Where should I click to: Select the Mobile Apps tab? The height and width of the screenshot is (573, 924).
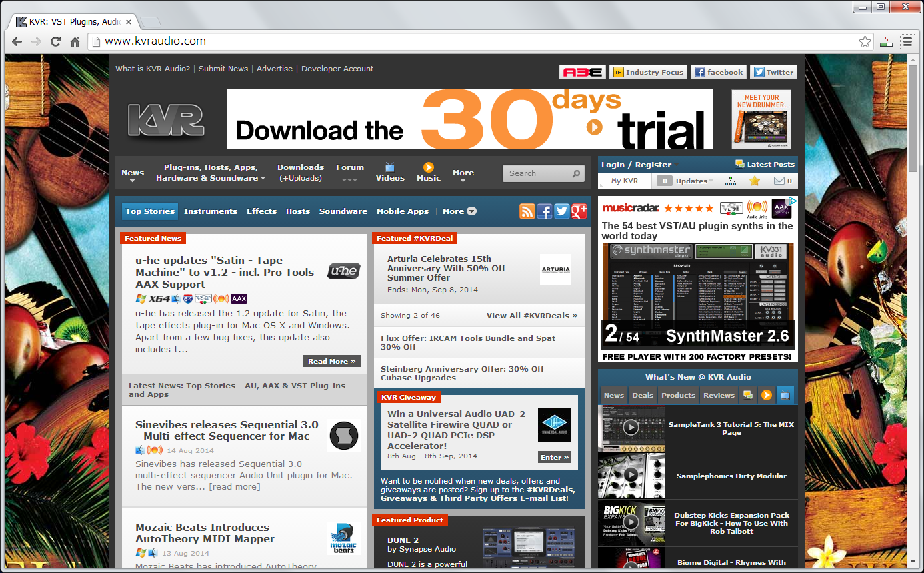tap(403, 211)
